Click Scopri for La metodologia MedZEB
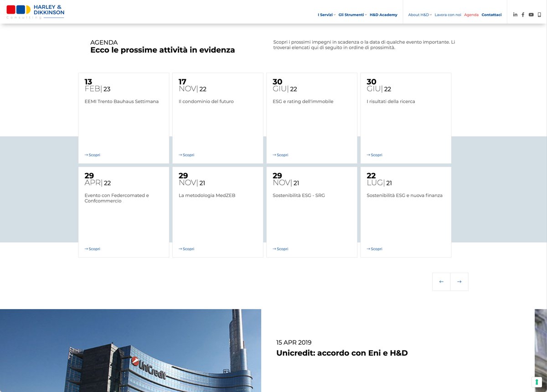 tap(186, 249)
